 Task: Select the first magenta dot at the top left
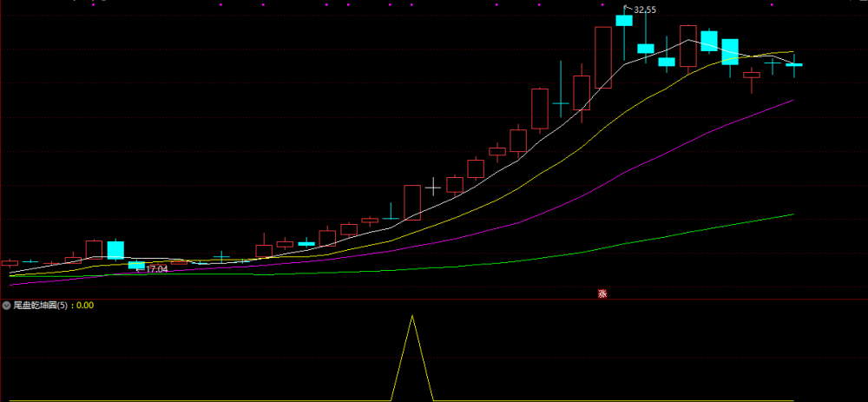[x=93, y=4]
